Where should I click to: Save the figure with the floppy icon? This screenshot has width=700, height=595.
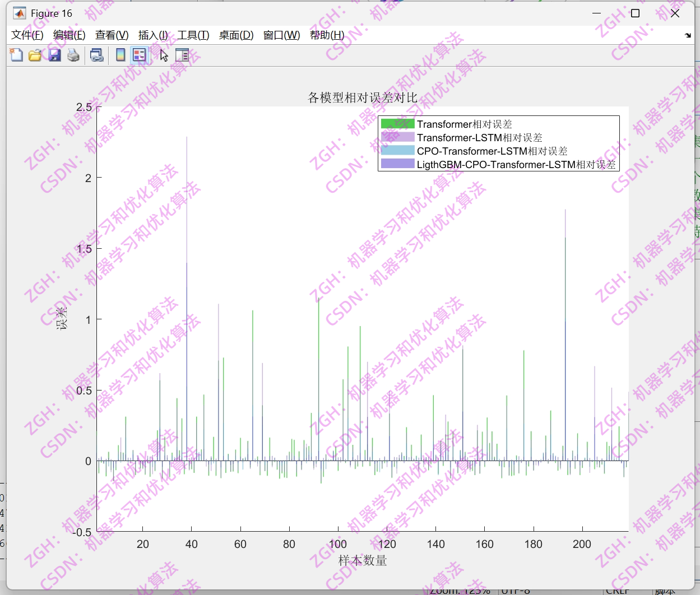[x=54, y=55]
